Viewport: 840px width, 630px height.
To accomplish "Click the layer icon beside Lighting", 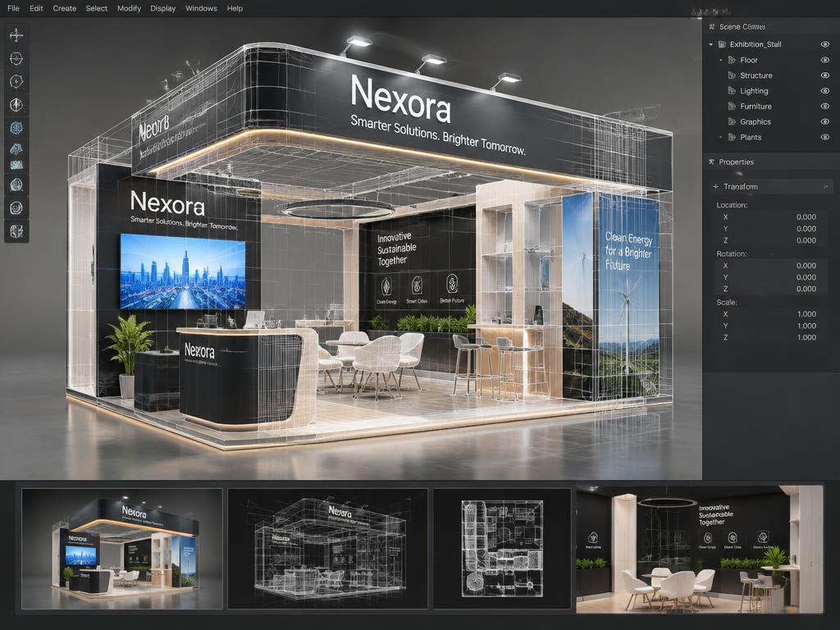I will point(732,91).
